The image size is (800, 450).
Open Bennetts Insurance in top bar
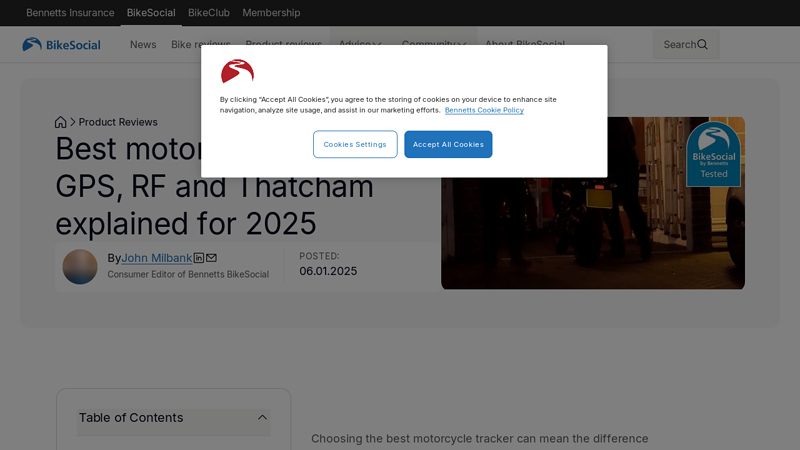click(x=70, y=13)
